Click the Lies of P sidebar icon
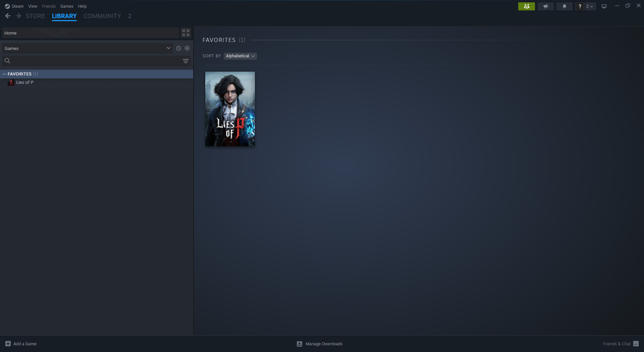The width and height of the screenshot is (644, 352). click(11, 82)
